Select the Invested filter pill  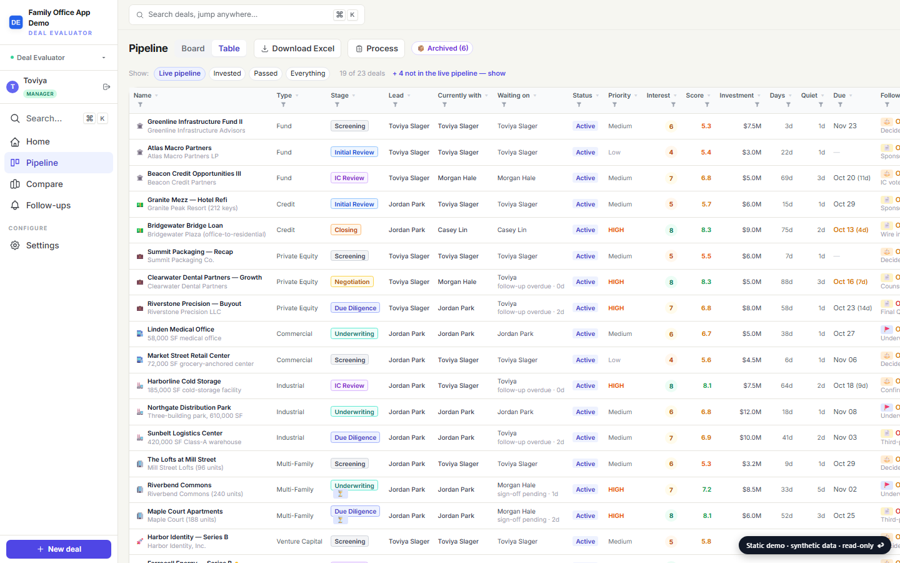point(227,73)
